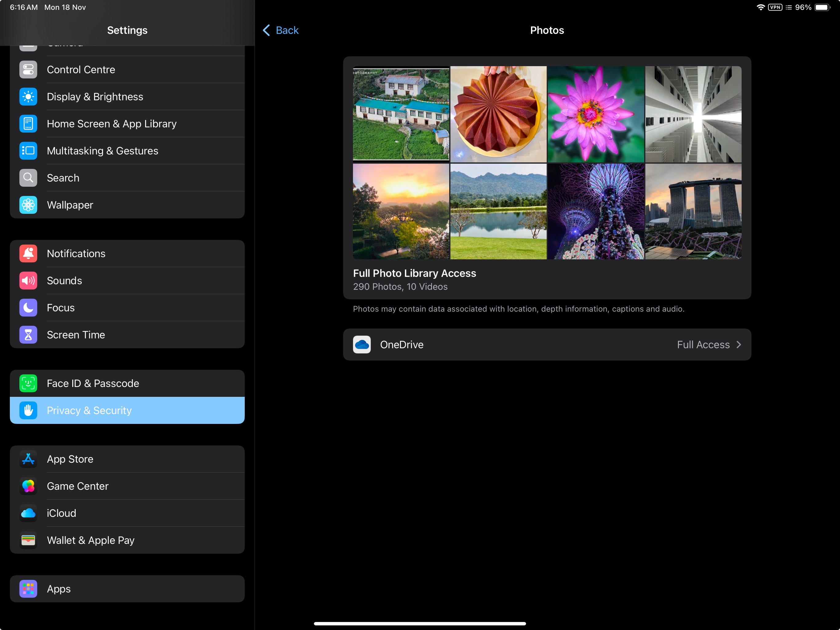
Task: Tap the Apps grid icon
Action: point(28,588)
